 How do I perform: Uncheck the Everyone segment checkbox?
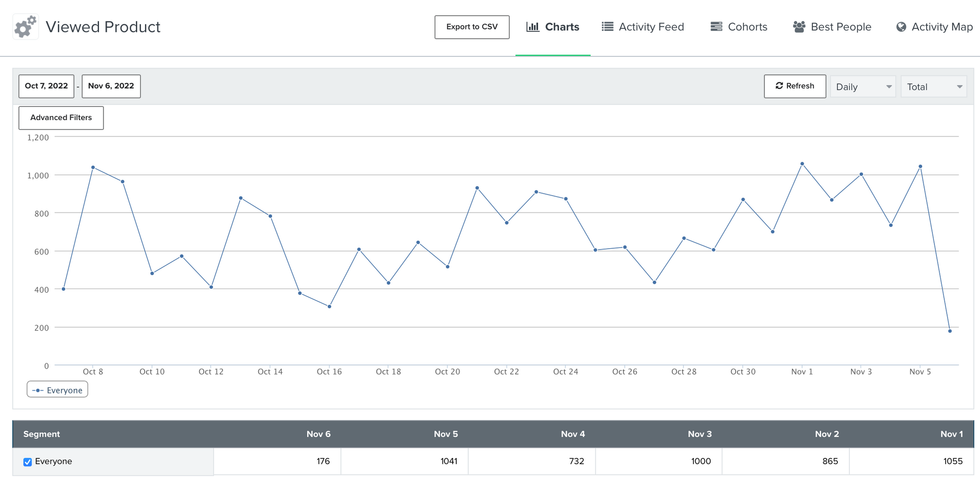pyautogui.click(x=27, y=462)
